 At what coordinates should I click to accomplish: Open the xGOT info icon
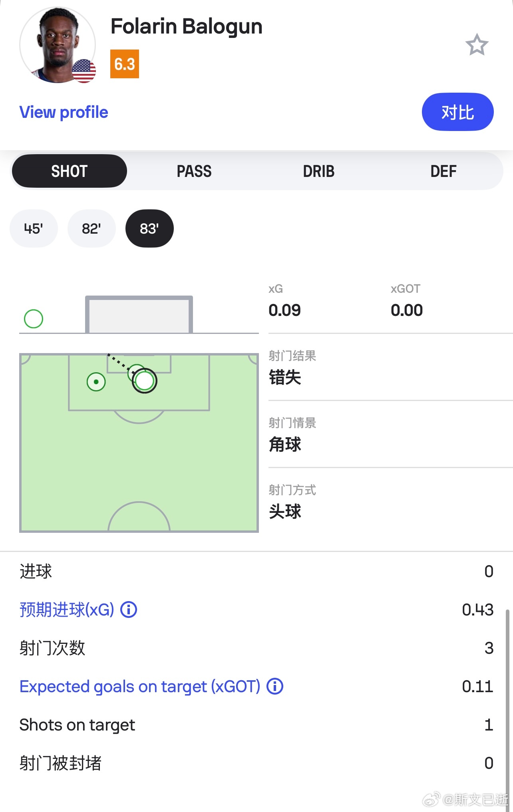coord(275,686)
